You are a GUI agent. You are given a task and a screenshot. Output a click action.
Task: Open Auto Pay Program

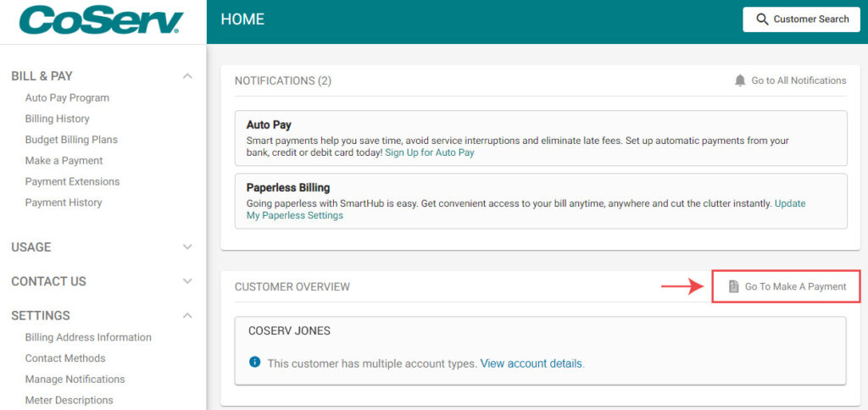click(x=67, y=98)
